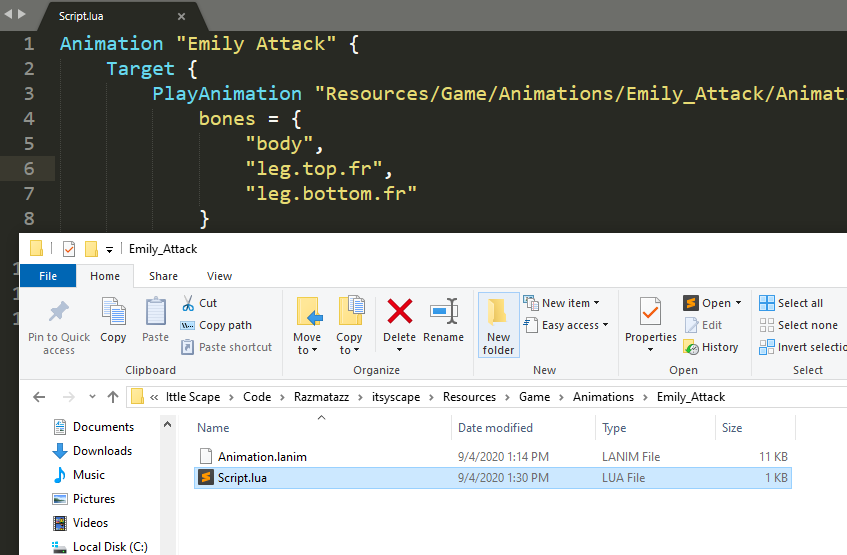Click Select all in Select group

[x=791, y=303]
